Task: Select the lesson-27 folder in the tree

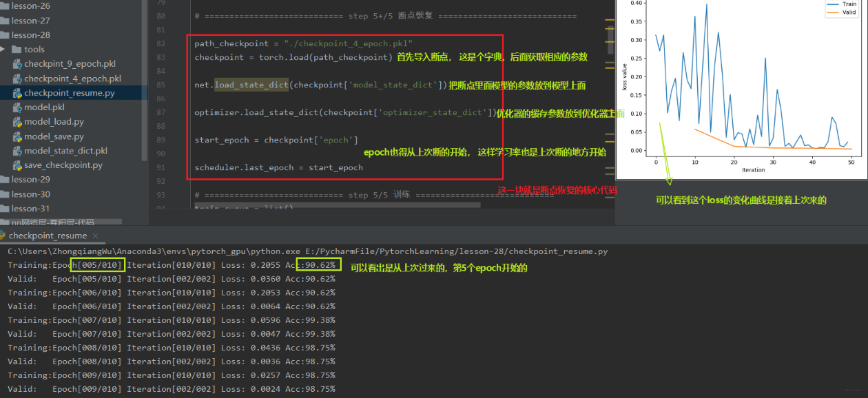Action: [x=30, y=21]
